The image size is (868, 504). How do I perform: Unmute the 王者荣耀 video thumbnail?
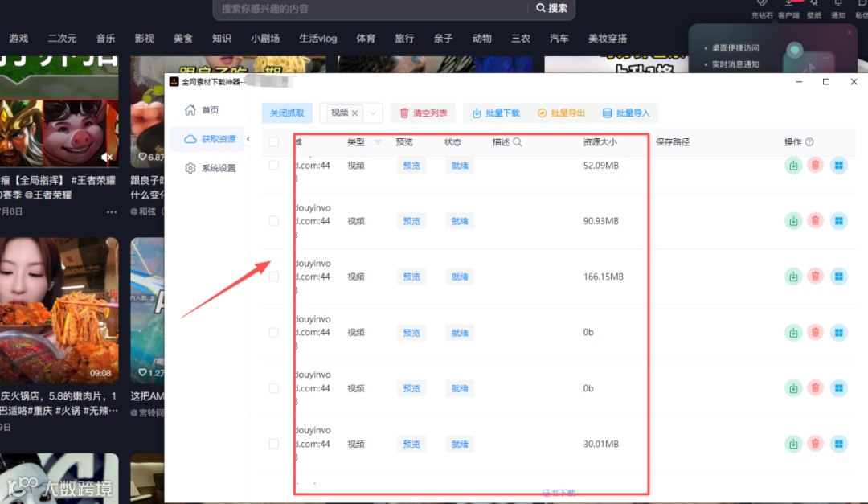coord(107,158)
